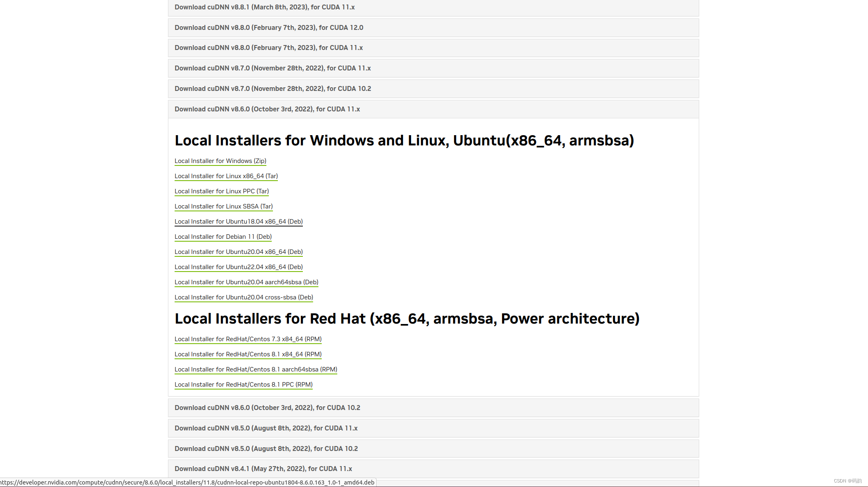The height and width of the screenshot is (487, 868).
Task: Click the Windows and Linux installers heading
Action: click(404, 140)
